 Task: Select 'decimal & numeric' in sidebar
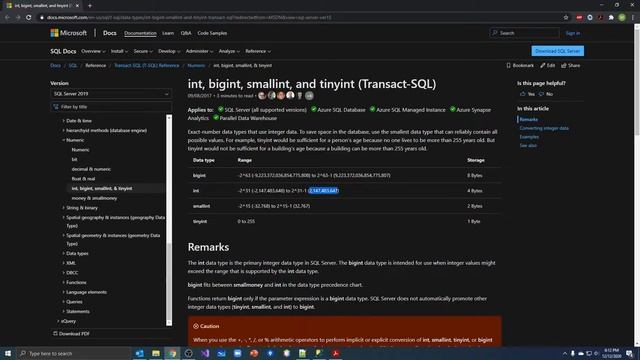pos(91,169)
